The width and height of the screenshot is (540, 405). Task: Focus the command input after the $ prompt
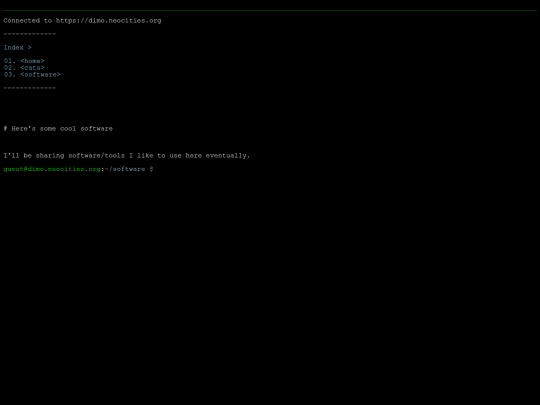[x=344, y=169]
